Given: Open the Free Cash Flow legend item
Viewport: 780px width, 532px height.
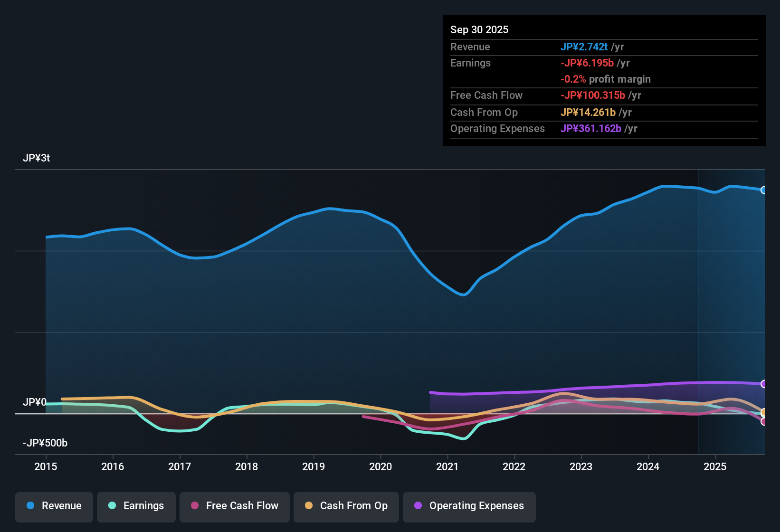Looking at the screenshot, I should (234, 506).
